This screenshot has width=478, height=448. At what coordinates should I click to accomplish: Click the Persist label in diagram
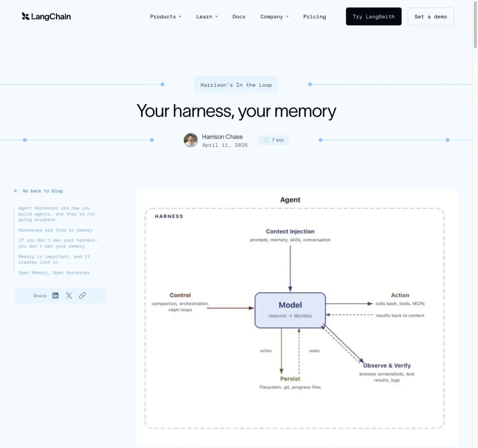[x=290, y=379]
